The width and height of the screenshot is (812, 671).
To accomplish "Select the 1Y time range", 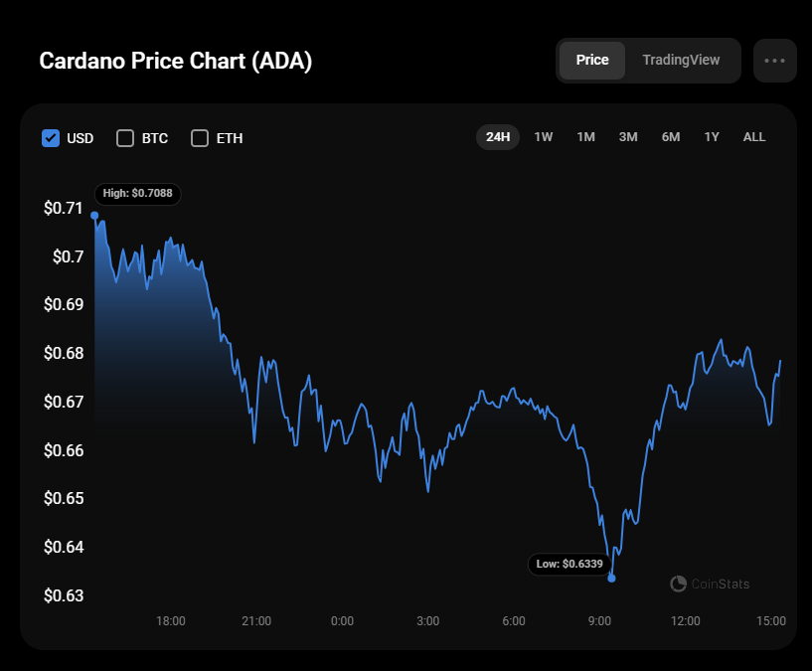I will [x=712, y=137].
